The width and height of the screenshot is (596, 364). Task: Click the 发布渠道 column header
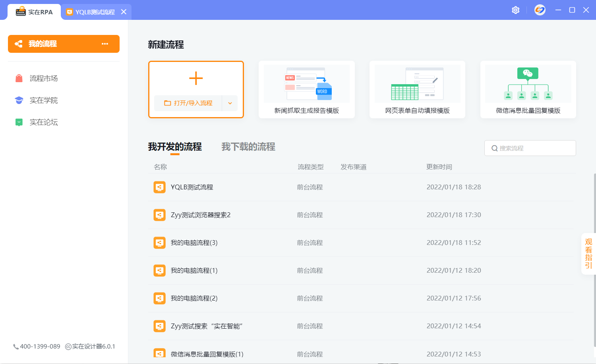coord(354,167)
